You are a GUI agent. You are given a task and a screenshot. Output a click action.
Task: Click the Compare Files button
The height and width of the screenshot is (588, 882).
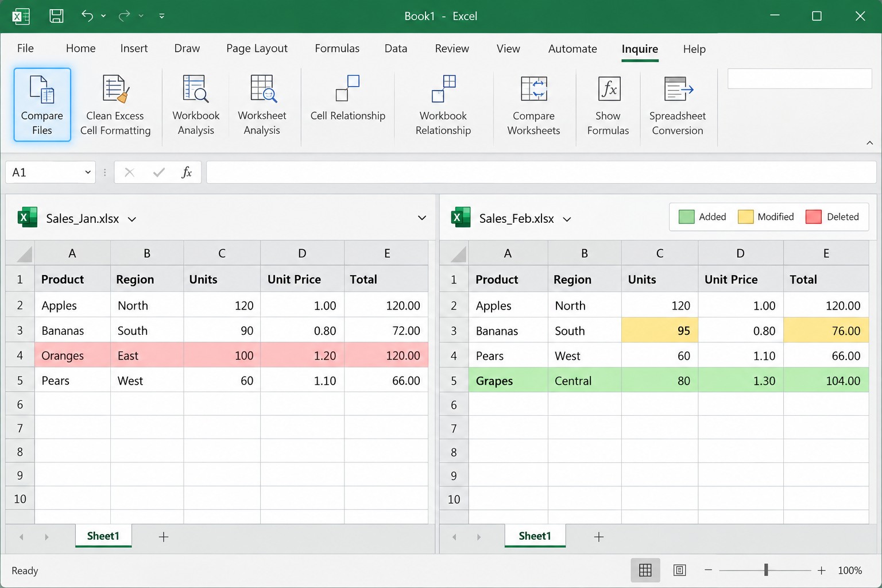[42, 105]
